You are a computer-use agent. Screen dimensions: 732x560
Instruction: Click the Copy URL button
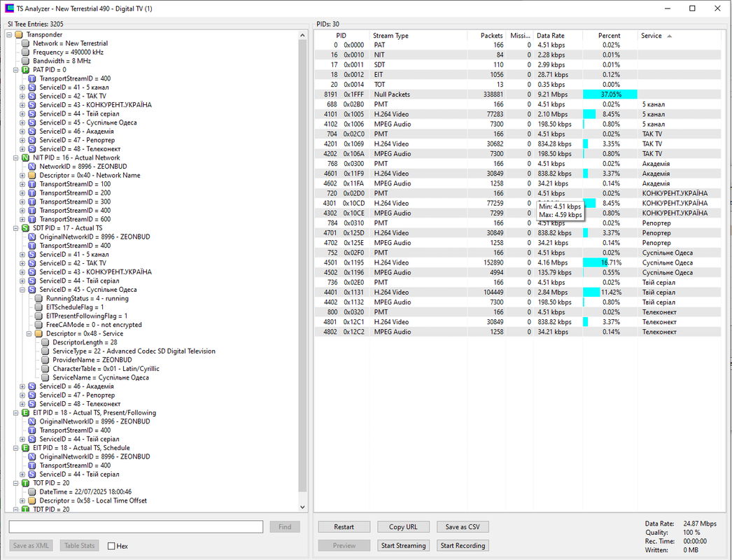[x=403, y=527]
